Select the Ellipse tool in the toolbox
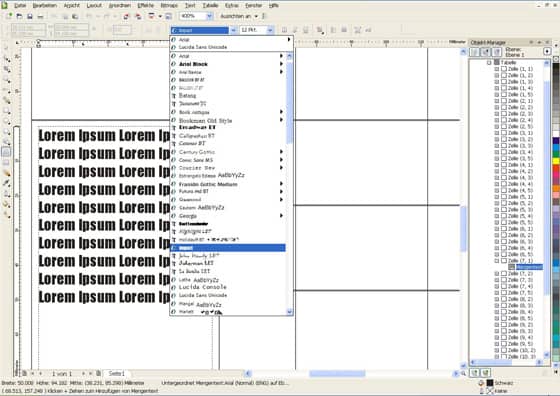The width and height of the screenshot is (560, 396). [x=7, y=121]
